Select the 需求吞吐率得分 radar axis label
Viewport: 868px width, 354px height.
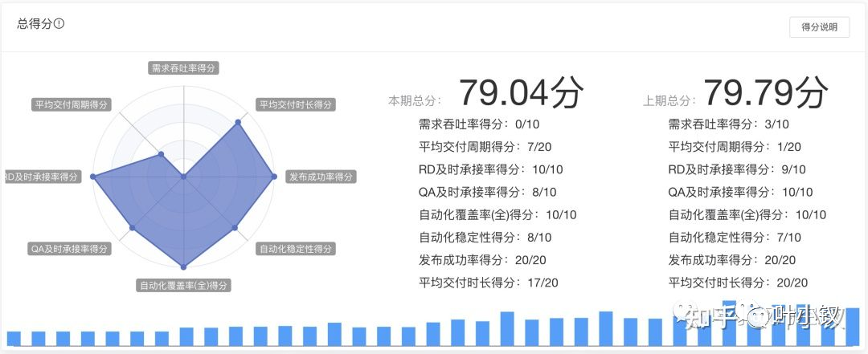(x=184, y=68)
